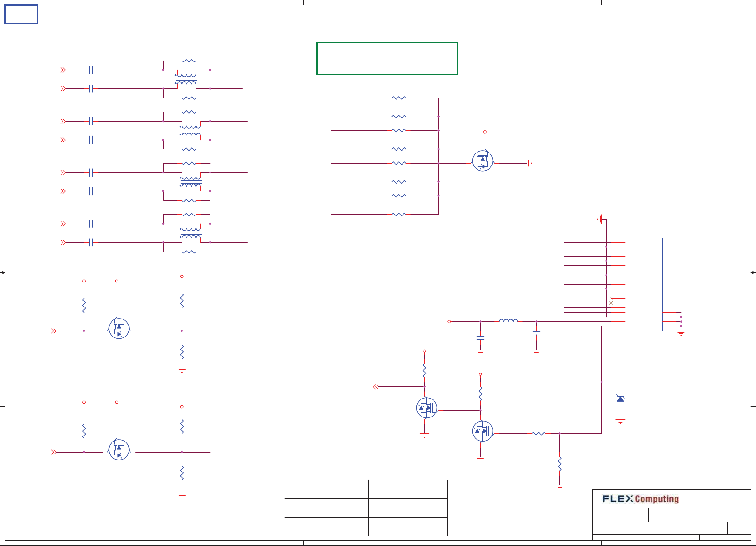Click the empty three-row table at the sheet bottom
The height and width of the screenshot is (546, 756).
click(x=366, y=508)
